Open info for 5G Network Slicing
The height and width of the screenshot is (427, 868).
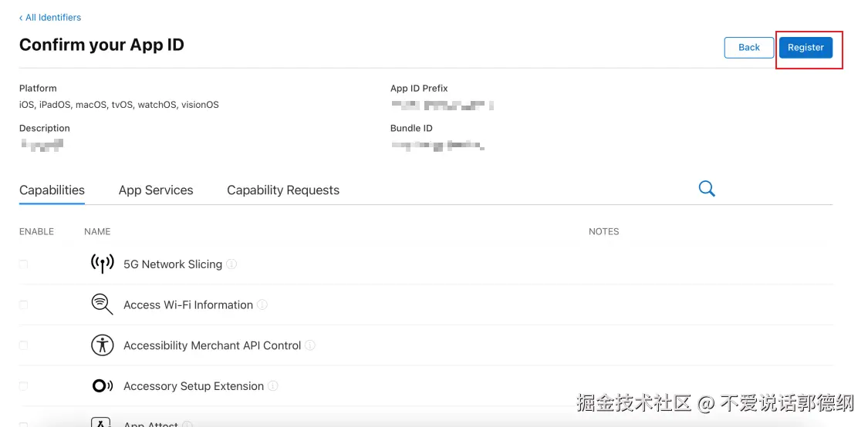pos(231,264)
